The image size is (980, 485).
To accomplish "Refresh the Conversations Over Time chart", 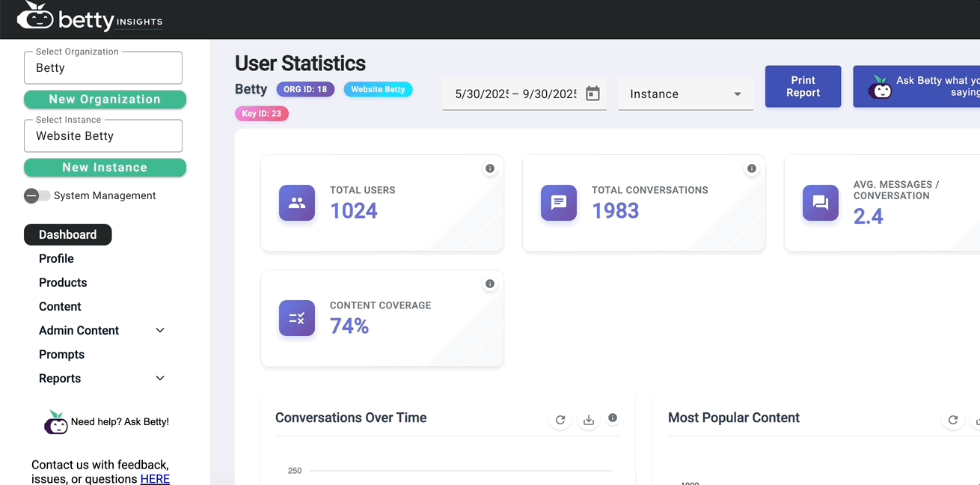I will [x=560, y=420].
